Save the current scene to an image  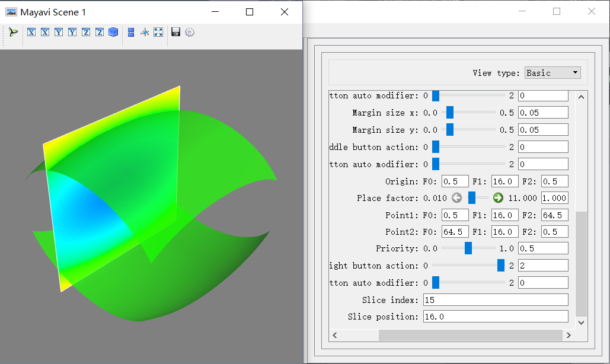point(175,32)
